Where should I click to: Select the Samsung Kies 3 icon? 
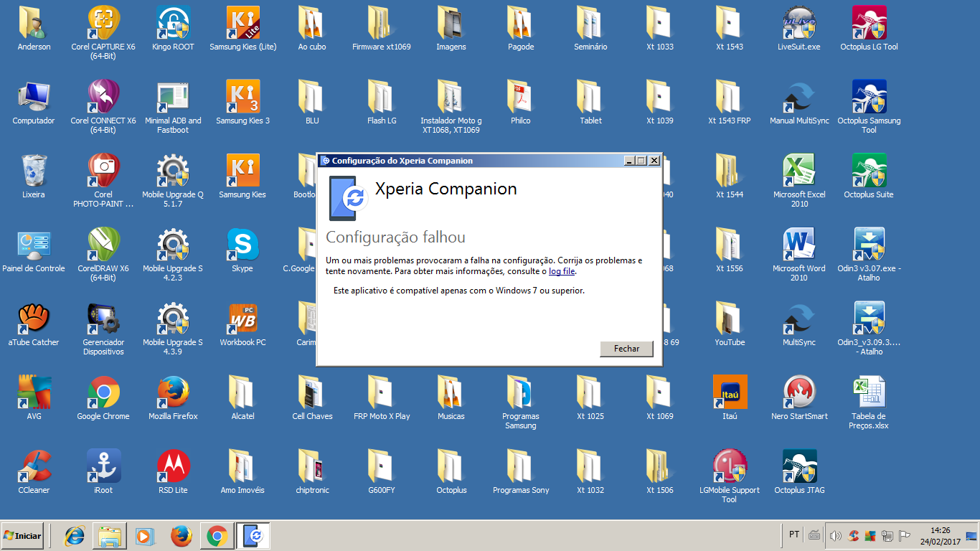[242, 96]
